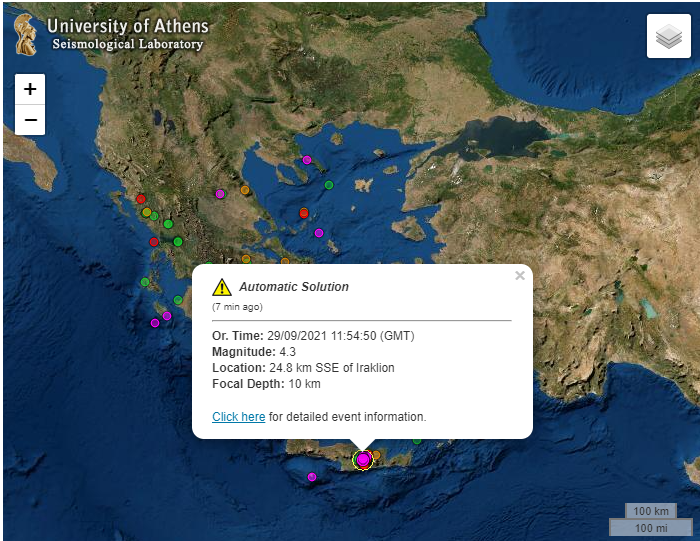Zoom in with the plus button
The width and height of the screenshot is (700, 541).
pyautogui.click(x=30, y=89)
